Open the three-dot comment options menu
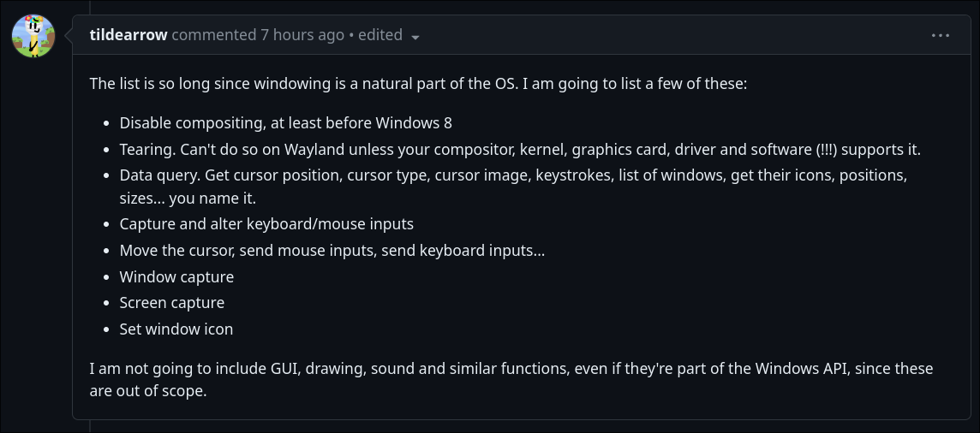Image resolution: width=980 pixels, height=433 pixels. 941,35
